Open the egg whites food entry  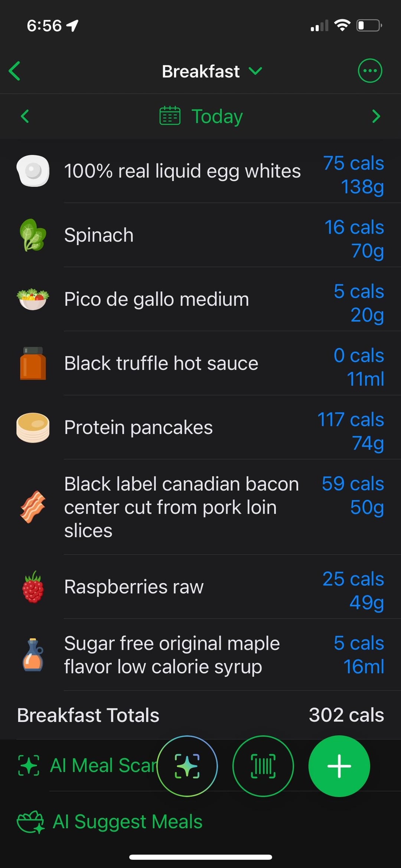tap(182, 171)
